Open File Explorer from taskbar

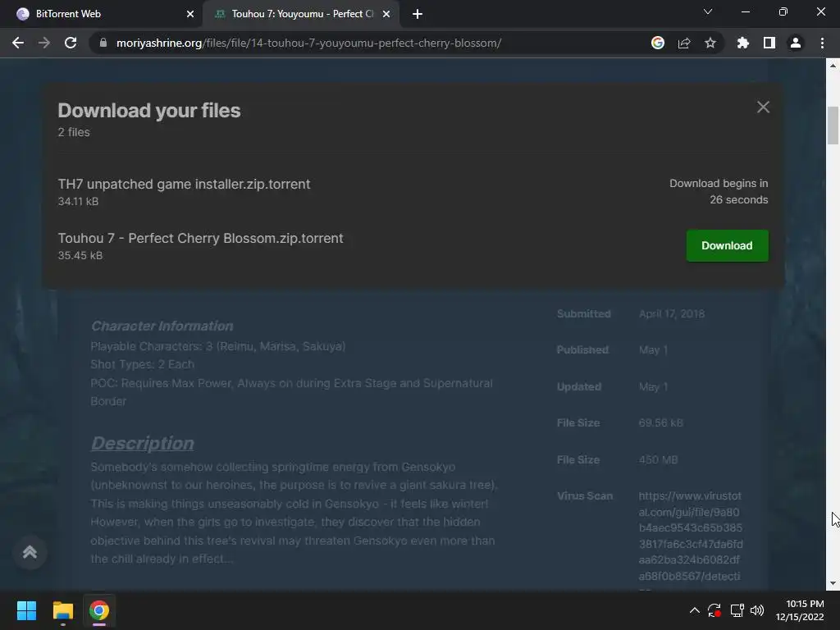(62, 610)
